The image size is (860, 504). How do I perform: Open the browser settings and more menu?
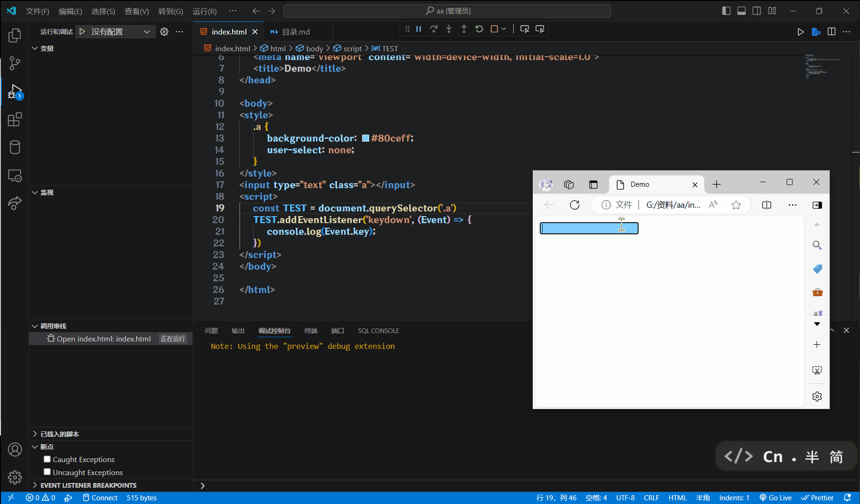[x=792, y=205]
